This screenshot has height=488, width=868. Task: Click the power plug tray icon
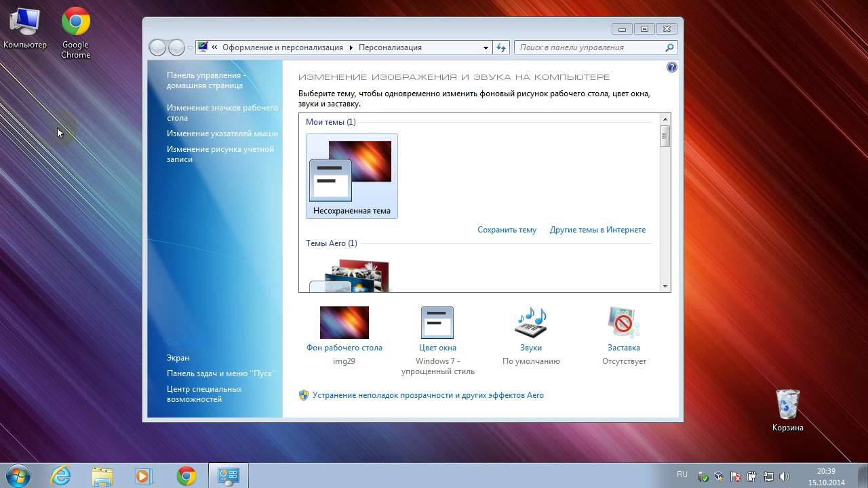[752, 476]
